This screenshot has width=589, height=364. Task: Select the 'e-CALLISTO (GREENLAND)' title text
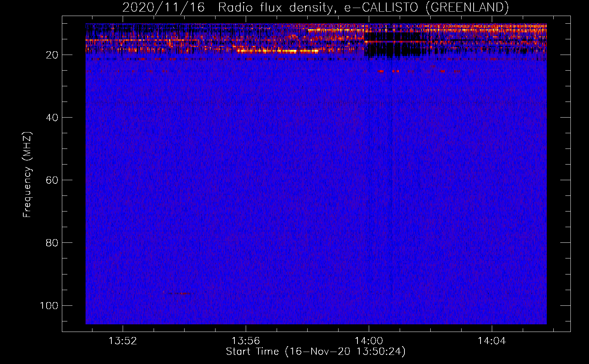pyautogui.click(x=426, y=8)
